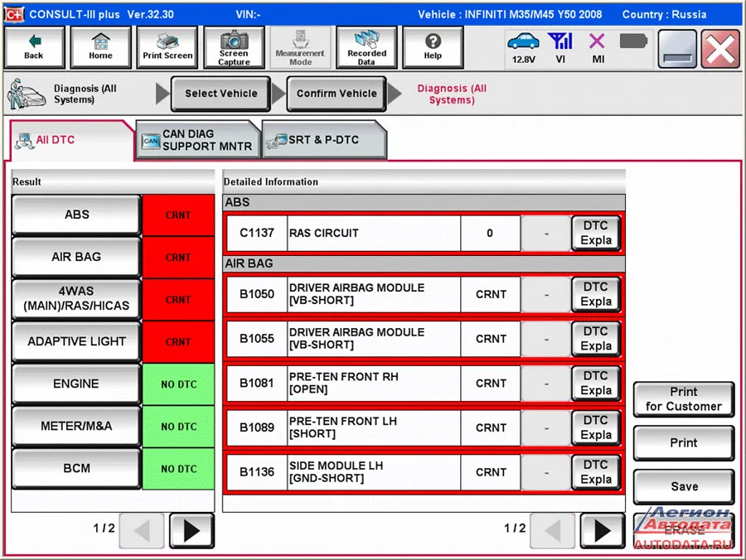Click ABS CRNT red status cell
This screenshot has height=560, width=746.
178,215
